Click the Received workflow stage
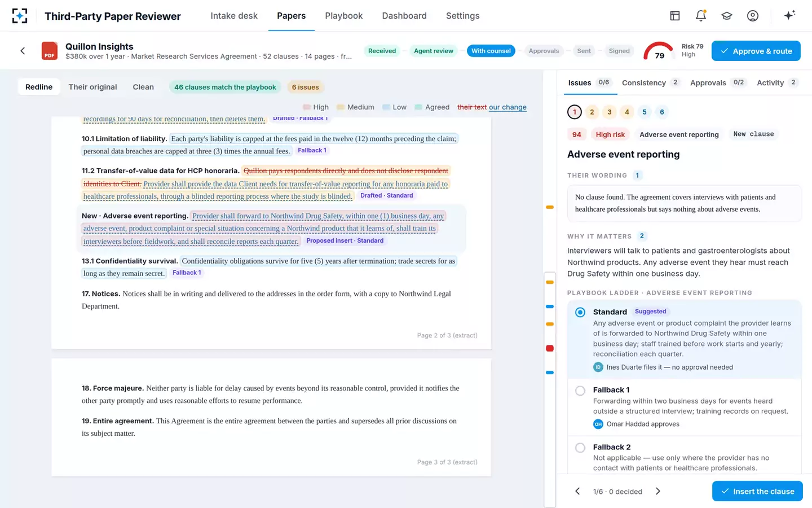Screen dimensions: 812x508 382,51
